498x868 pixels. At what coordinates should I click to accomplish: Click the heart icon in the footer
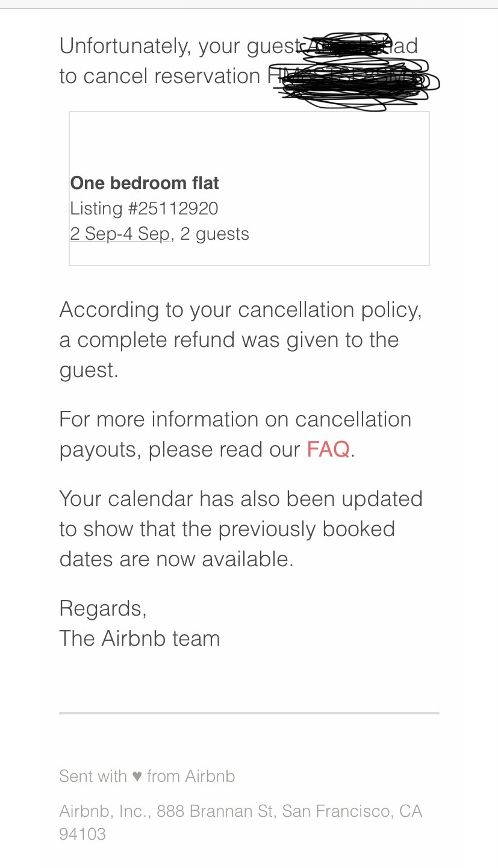pyautogui.click(x=137, y=776)
